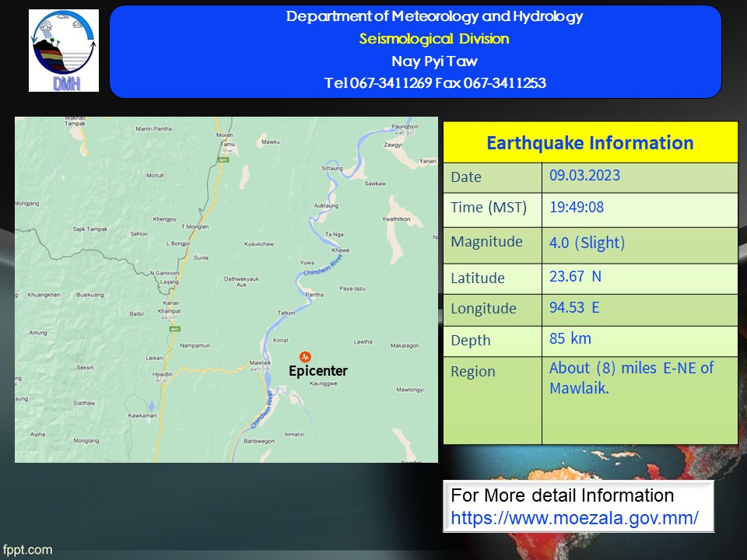The width and height of the screenshot is (747, 560).
Task: Select the magnitude value 4.0 (Slight)
Action: pyautogui.click(x=587, y=243)
